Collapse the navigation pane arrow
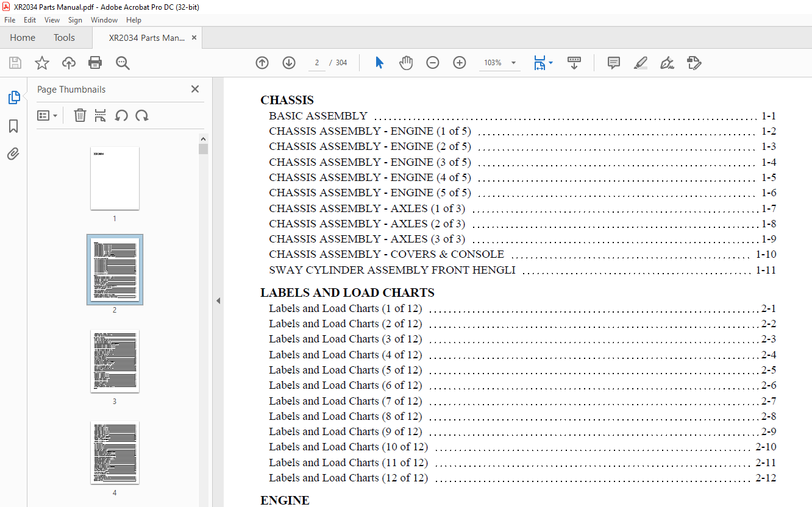This screenshot has height=507, width=812. (218, 300)
